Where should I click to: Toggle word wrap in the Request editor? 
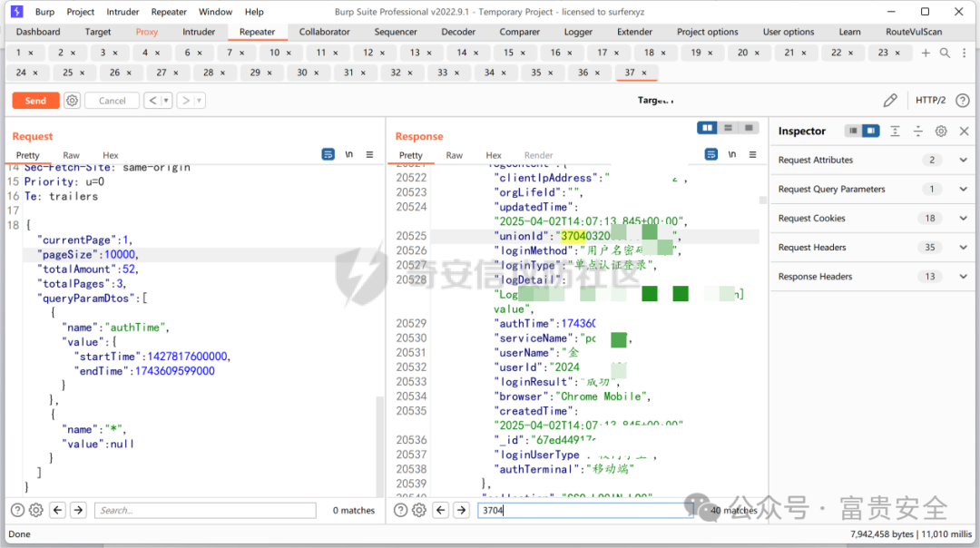pos(328,154)
